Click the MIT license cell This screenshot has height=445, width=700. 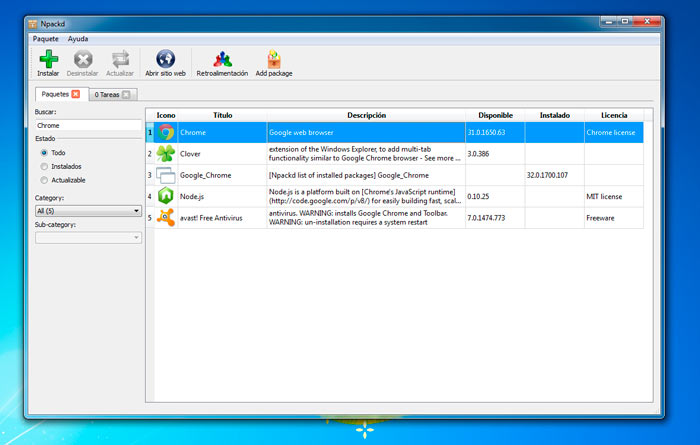point(614,196)
